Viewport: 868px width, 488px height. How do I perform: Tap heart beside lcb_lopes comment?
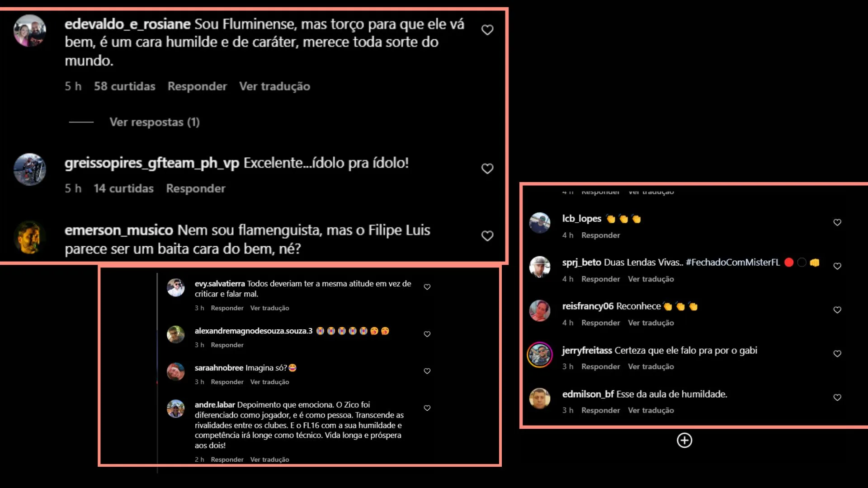(837, 222)
